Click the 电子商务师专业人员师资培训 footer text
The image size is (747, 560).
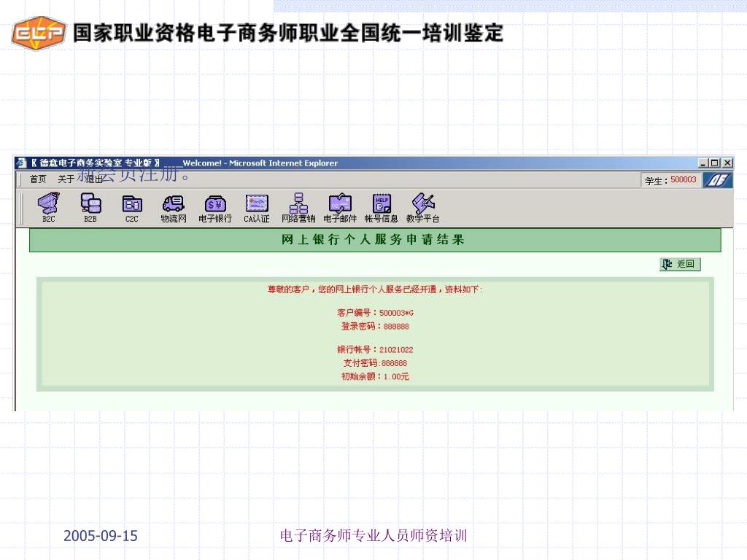pyautogui.click(x=373, y=535)
